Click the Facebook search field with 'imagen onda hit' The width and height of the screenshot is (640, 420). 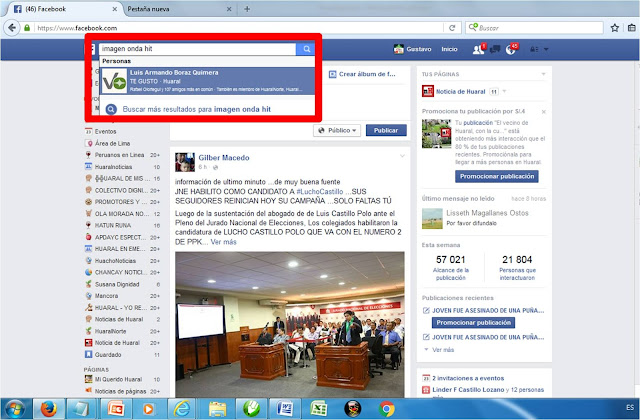tap(198, 49)
